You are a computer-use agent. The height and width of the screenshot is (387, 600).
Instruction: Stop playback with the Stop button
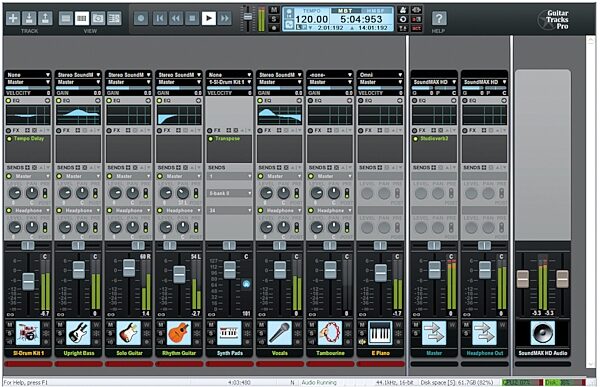click(192, 18)
